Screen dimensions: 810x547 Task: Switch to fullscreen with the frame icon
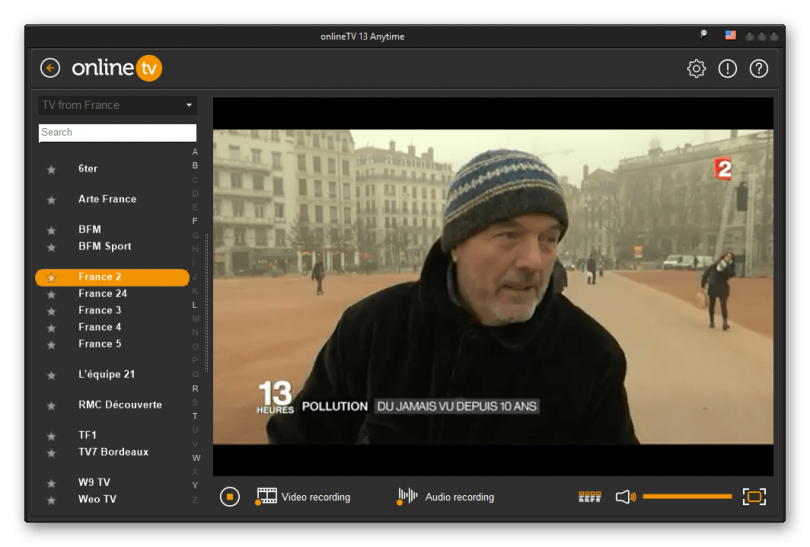pyautogui.click(x=754, y=497)
